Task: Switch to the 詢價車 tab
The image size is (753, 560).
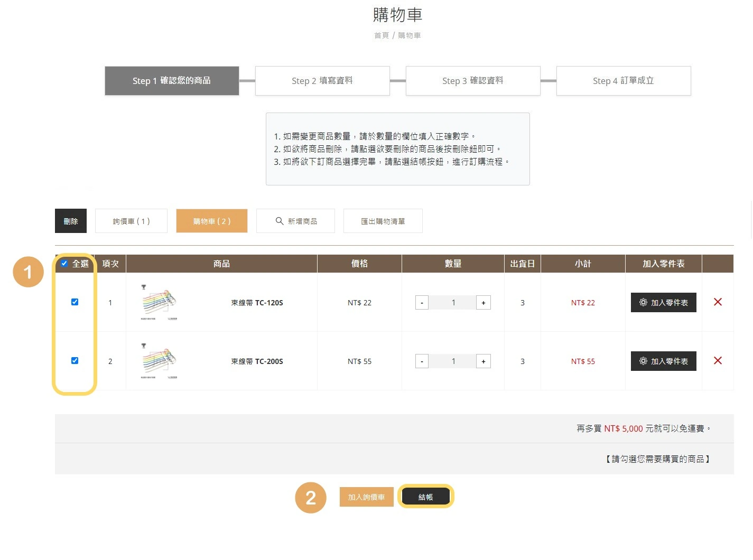Action: (131, 221)
